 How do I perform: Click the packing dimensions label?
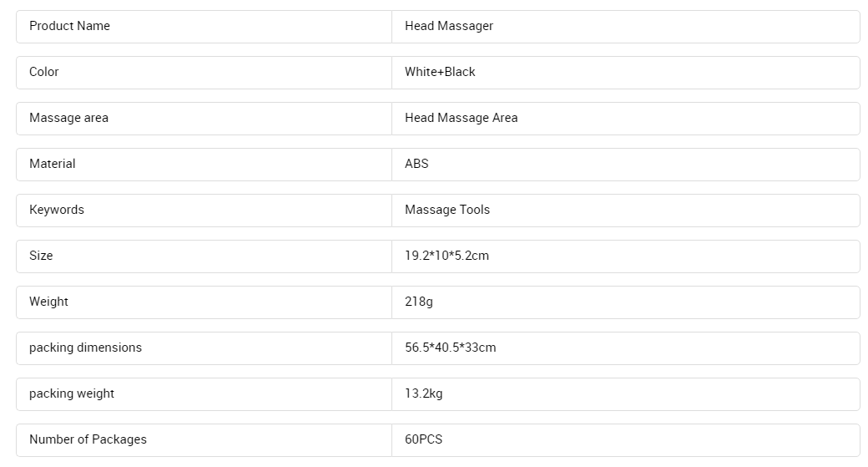click(85, 348)
